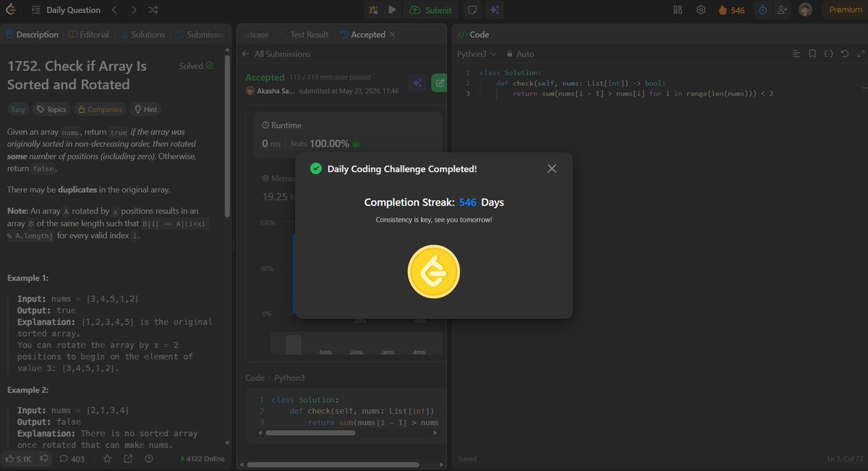Open the problem list panel icon

(x=35, y=10)
